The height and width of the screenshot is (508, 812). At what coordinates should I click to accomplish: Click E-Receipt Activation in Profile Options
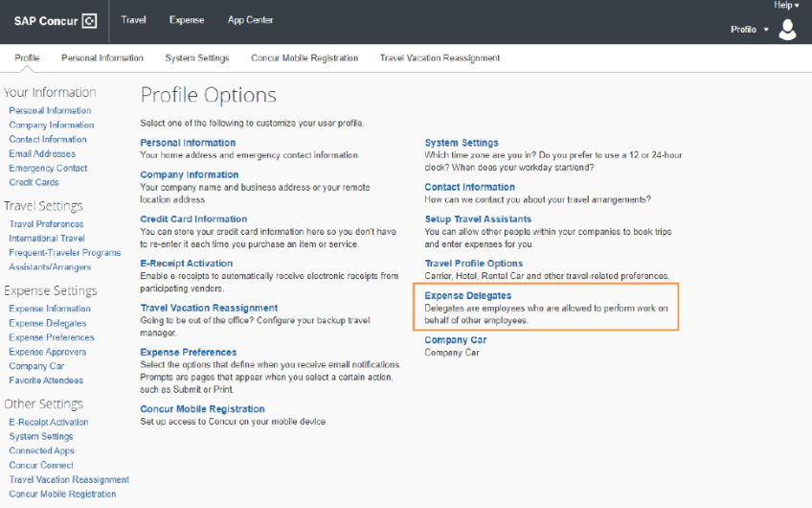pyautogui.click(x=186, y=264)
